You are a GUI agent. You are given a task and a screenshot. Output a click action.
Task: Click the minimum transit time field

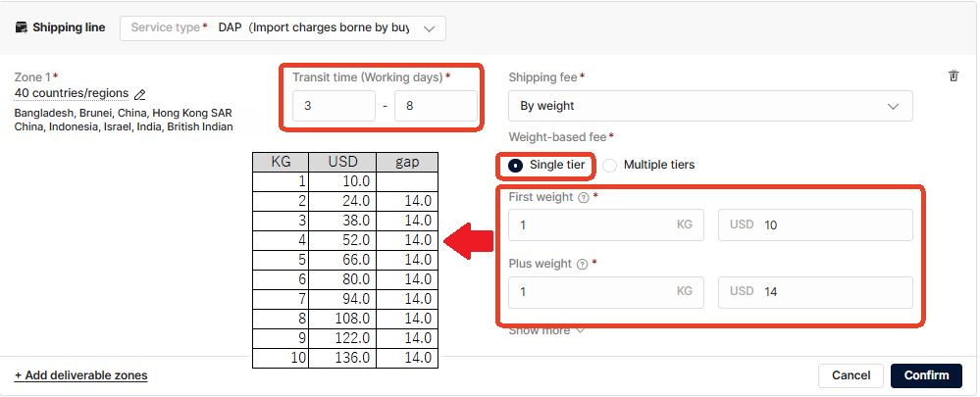tap(334, 106)
